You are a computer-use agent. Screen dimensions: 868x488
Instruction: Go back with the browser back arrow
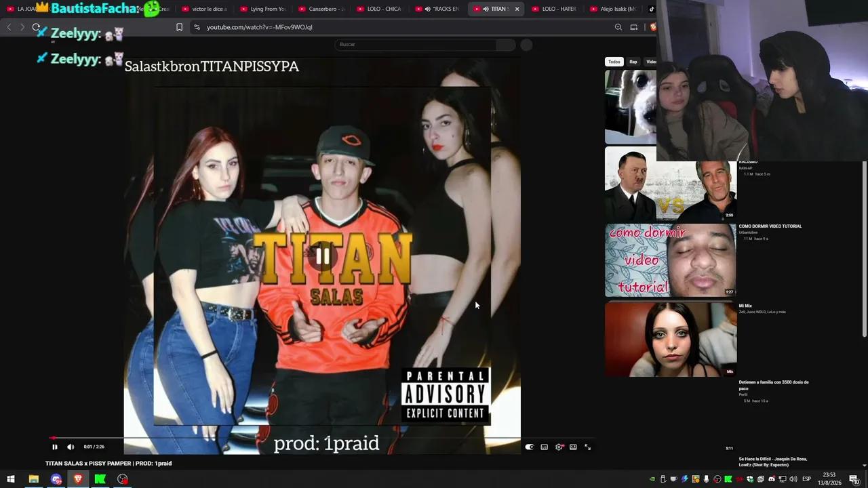[x=9, y=27]
